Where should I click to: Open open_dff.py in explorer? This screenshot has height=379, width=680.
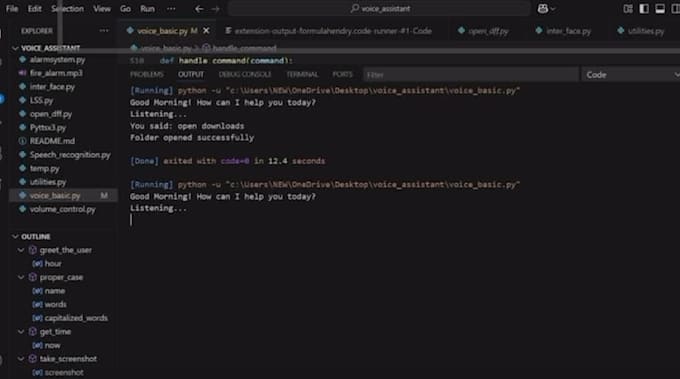(51, 114)
